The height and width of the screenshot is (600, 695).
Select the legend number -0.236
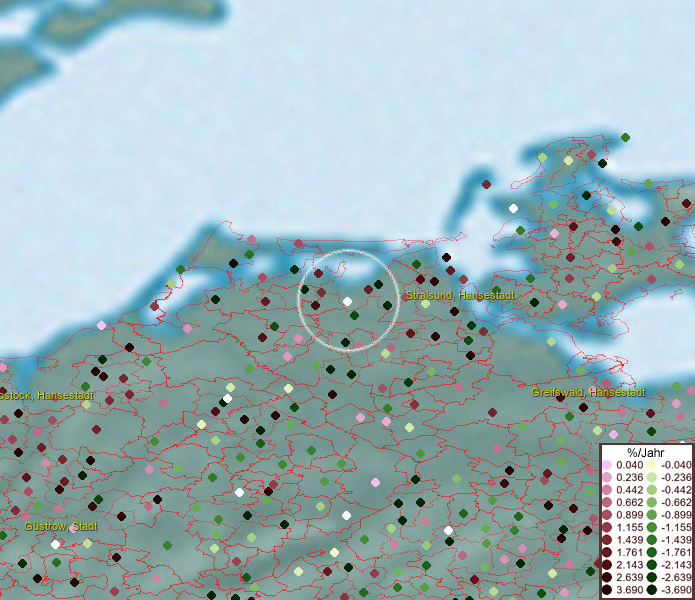tap(676, 477)
